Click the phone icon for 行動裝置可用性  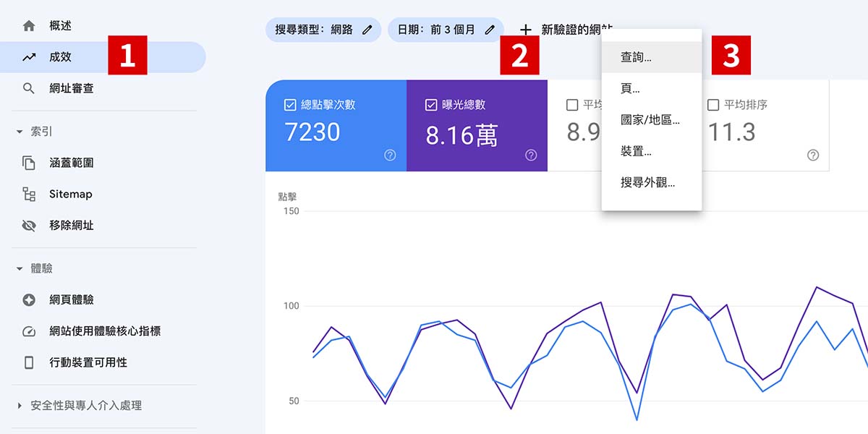(x=29, y=362)
